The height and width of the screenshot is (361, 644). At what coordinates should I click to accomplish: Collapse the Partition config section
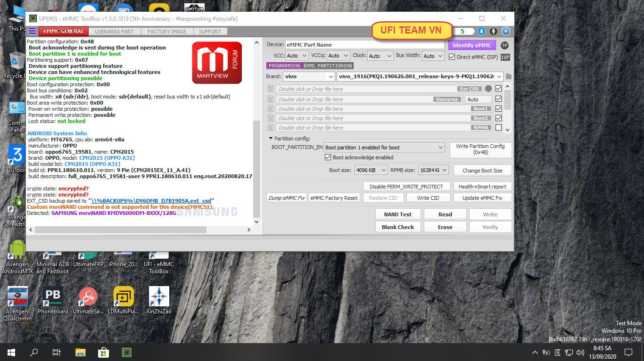pos(271,139)
